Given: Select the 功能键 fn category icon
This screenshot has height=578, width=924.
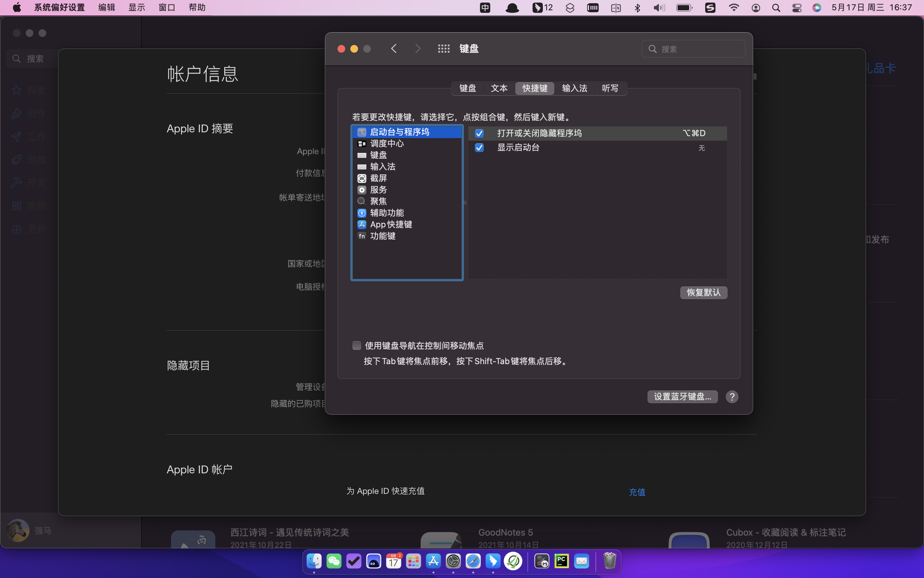Looking at the screenshot, I should point(362,236).
